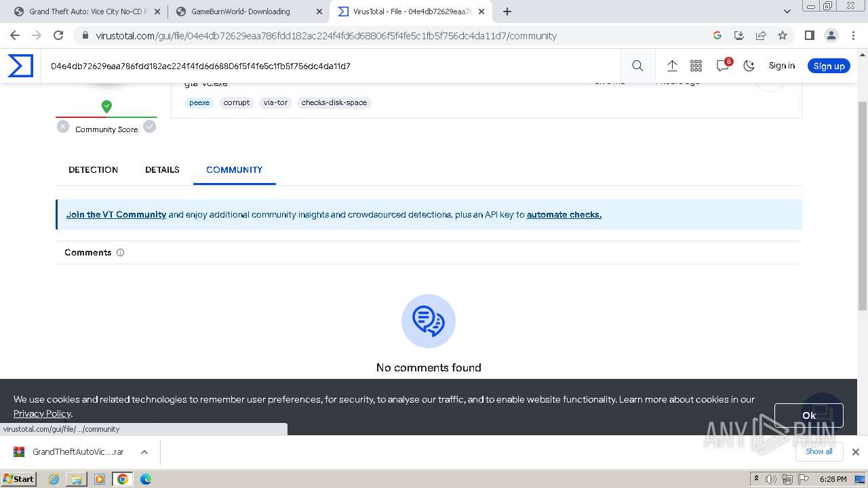This screenshot has height=488, width=868.
Task: Open the Chrome profile icon
Action: [831, 35]
